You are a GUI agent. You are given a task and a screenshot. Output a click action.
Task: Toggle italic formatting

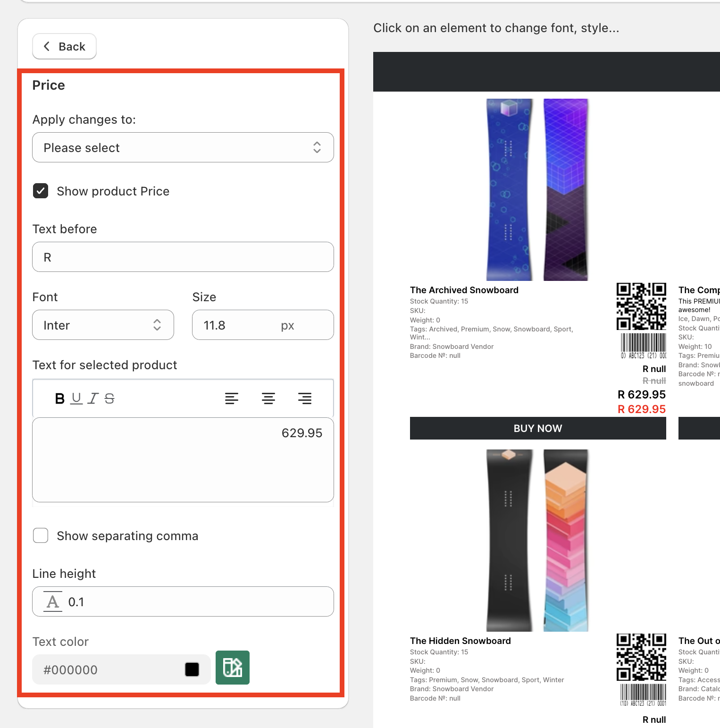(93, 398)
